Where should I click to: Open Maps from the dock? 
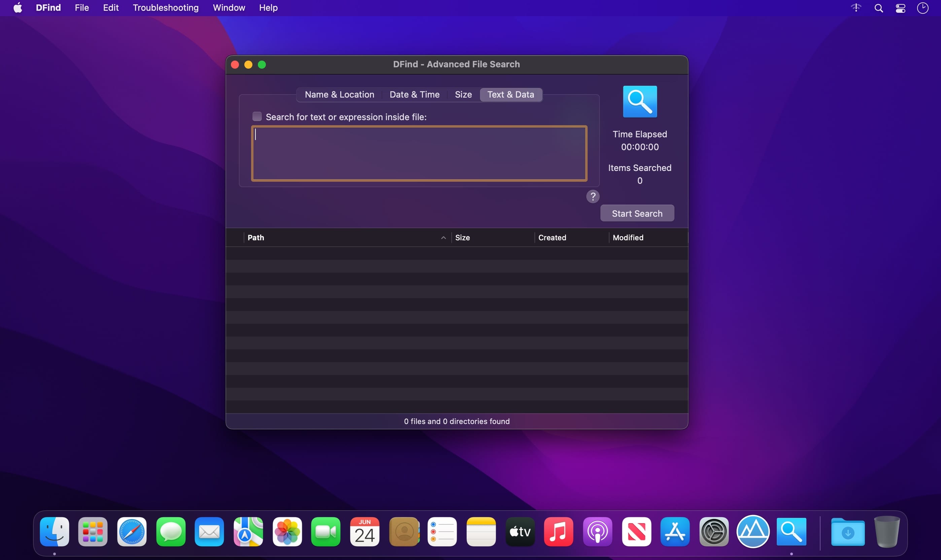pos(248,532)
